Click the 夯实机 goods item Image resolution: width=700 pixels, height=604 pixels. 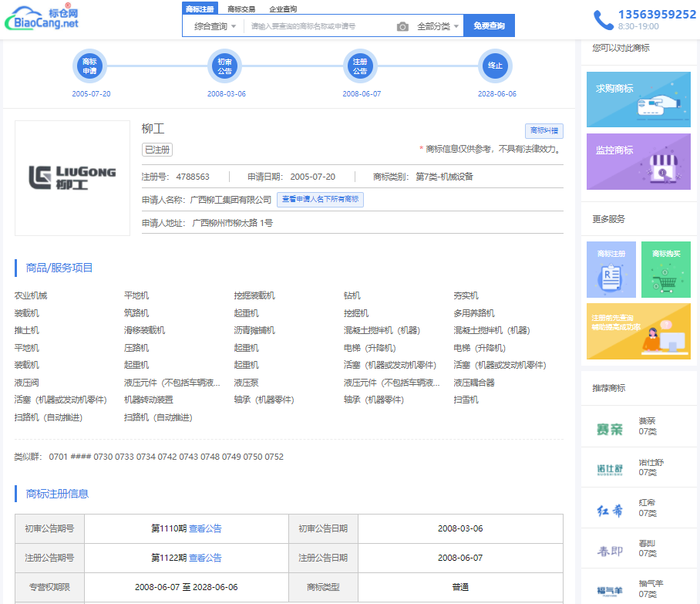point(466,295)
